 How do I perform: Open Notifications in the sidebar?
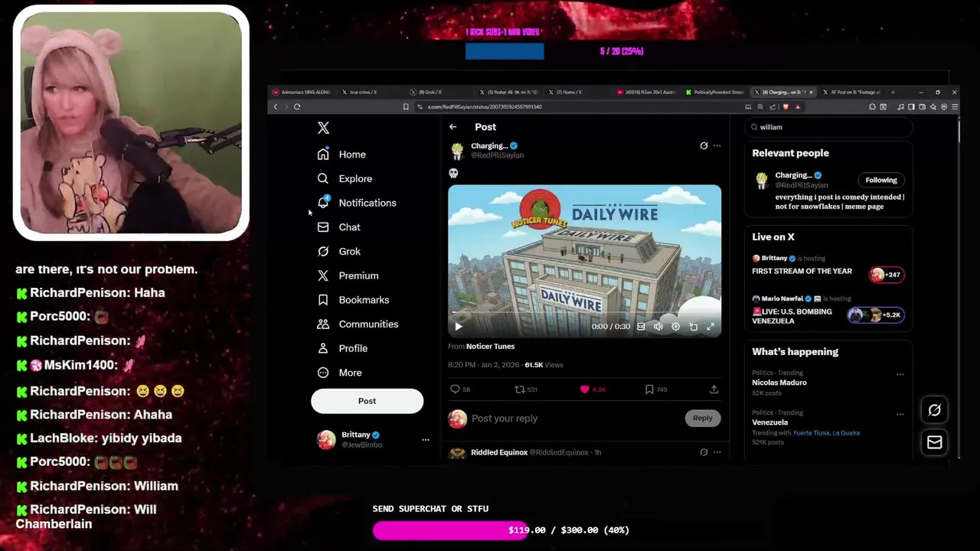click(357, 203)
